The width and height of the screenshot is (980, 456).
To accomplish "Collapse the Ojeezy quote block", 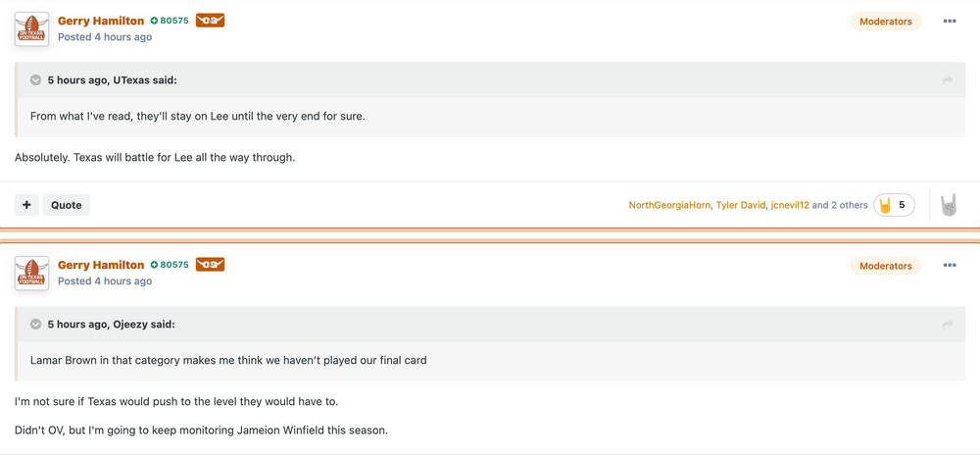I will click(x=36, y=325).
